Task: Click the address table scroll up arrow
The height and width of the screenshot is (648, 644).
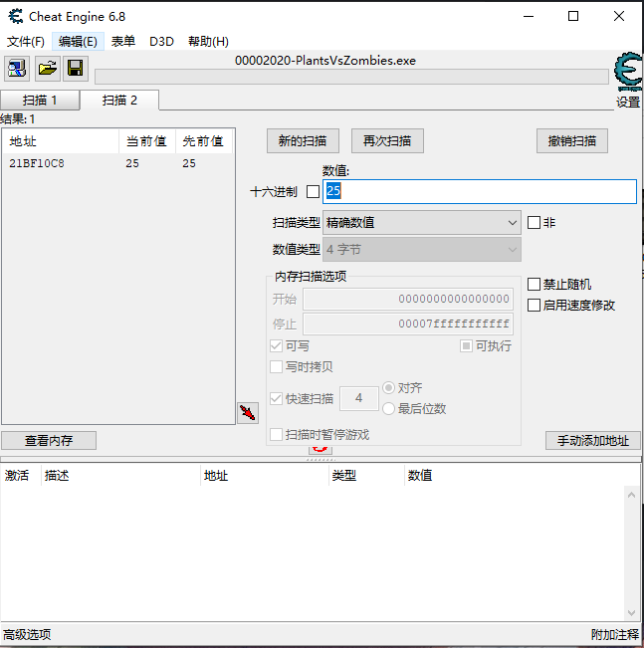Action: coord(631,495)
